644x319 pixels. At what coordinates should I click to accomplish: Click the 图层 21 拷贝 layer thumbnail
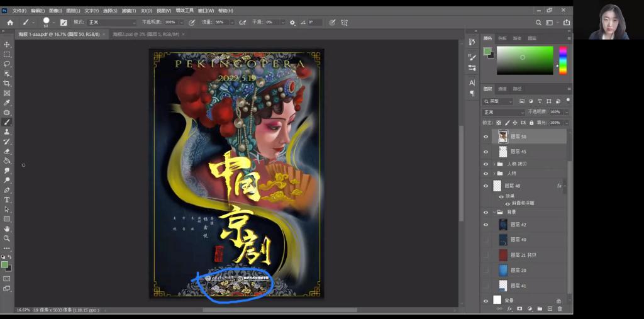tap(502, 255)
